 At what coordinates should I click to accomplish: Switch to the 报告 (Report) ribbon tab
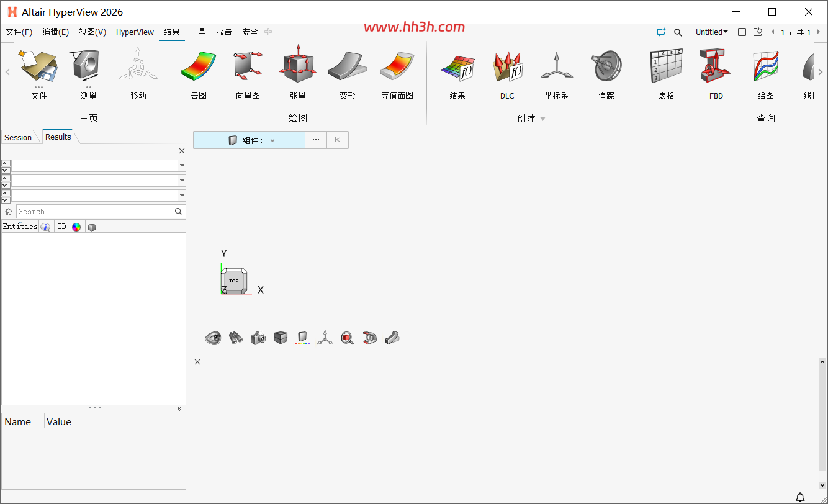(224, 32)
